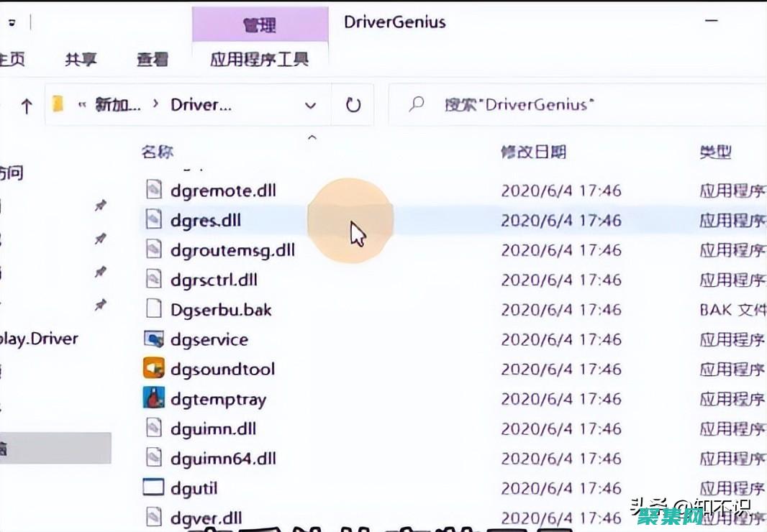The image size is (767, 532).
Task: Click the up-arrow folder navigation icon
Action: click(26, 104)
